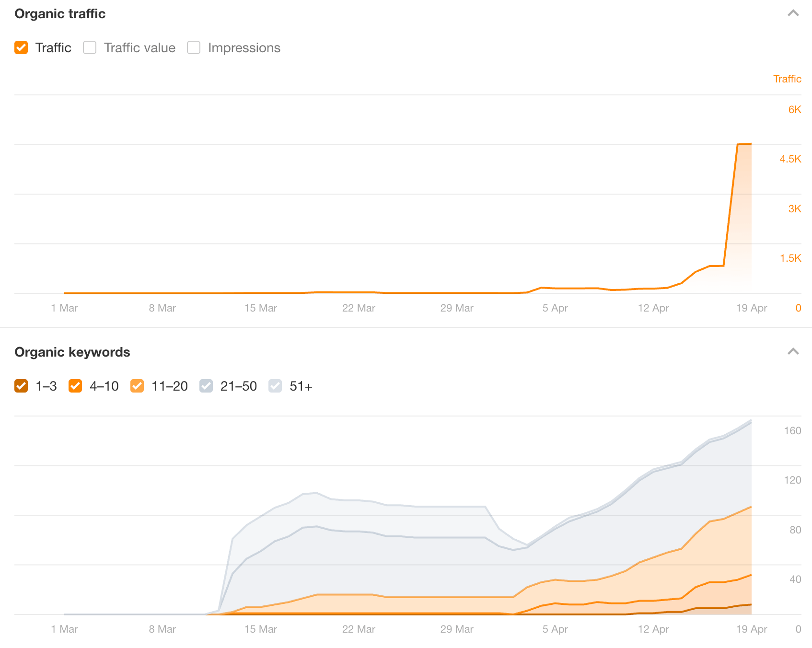Toggle the 1–3 keyword positions checkbox
This screenshot has width=812, height=648.
[21, 386]
